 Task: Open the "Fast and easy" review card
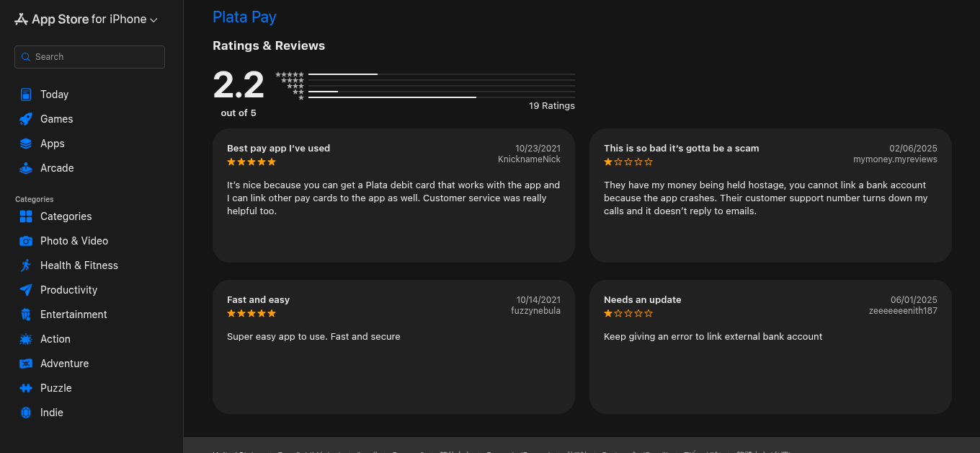(393, 347)
